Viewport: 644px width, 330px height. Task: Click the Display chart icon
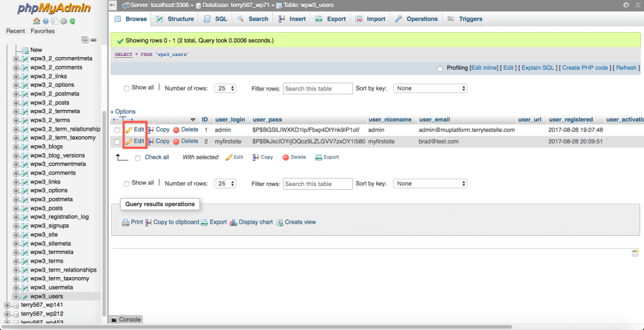(x=233, y=222)
